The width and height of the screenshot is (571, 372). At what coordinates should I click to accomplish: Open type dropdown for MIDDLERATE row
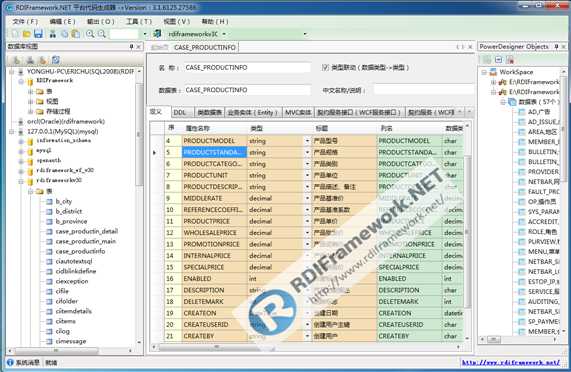click(x=307, y=198)
